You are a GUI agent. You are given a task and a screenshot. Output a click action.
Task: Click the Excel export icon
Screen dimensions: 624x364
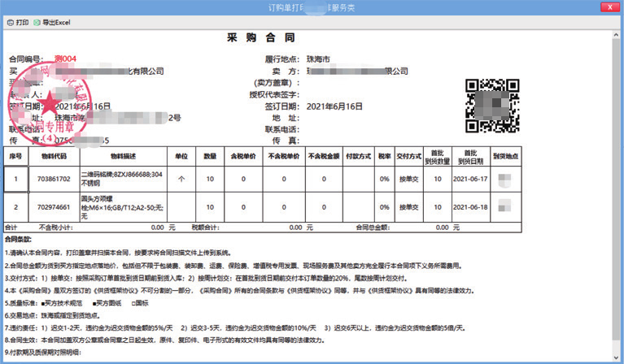point(37,23)
